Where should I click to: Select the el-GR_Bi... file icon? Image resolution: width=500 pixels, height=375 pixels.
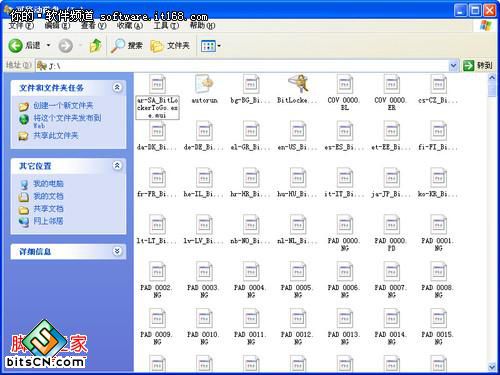[x=251, y=131]
